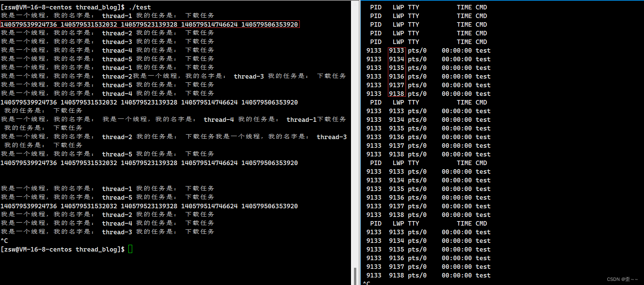Click the ^C text in the left terminal
This screenshot has height=285, width=644.
point(4,241)
